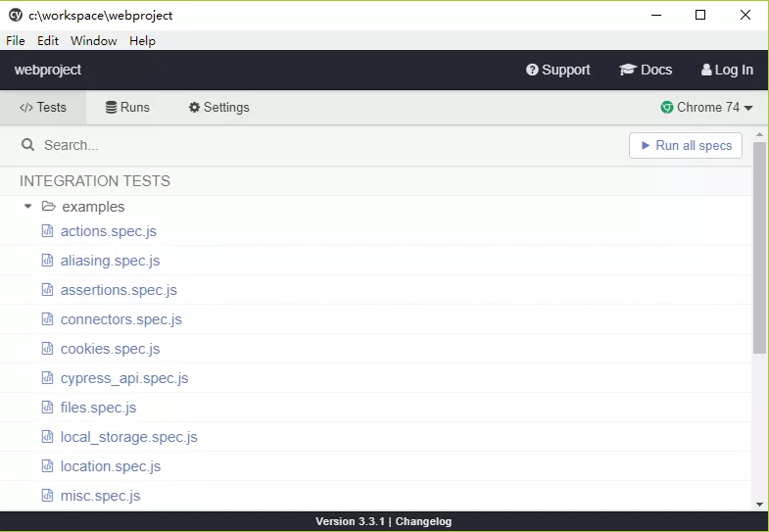Image resolution: width=769 pixels, height=532 pixels.
Task: Click the file icon beside misc.spec.js
Action: pyautogui.click(x=47, y=495)
